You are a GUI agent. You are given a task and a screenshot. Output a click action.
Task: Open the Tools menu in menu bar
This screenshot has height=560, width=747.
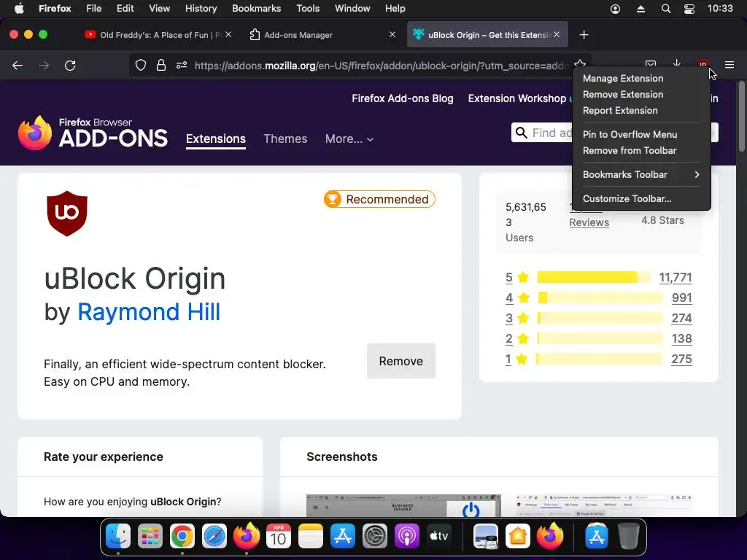[308, 9]
